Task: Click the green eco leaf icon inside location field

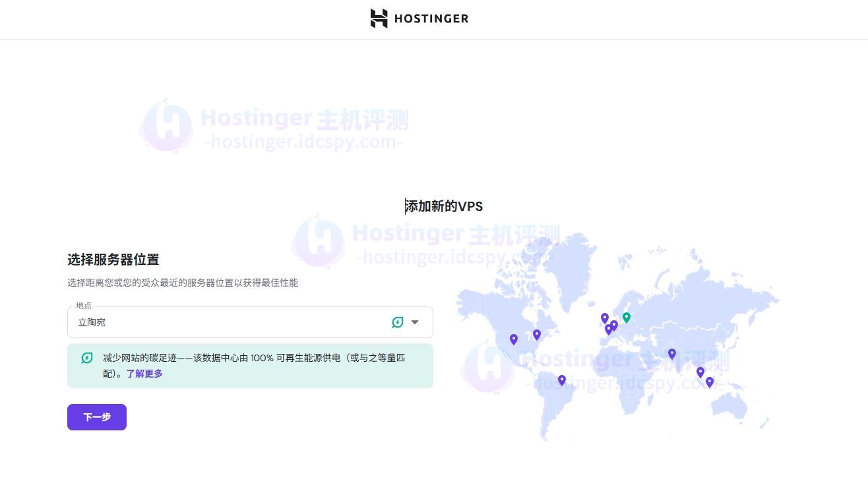Action: (x=397, y=322)
